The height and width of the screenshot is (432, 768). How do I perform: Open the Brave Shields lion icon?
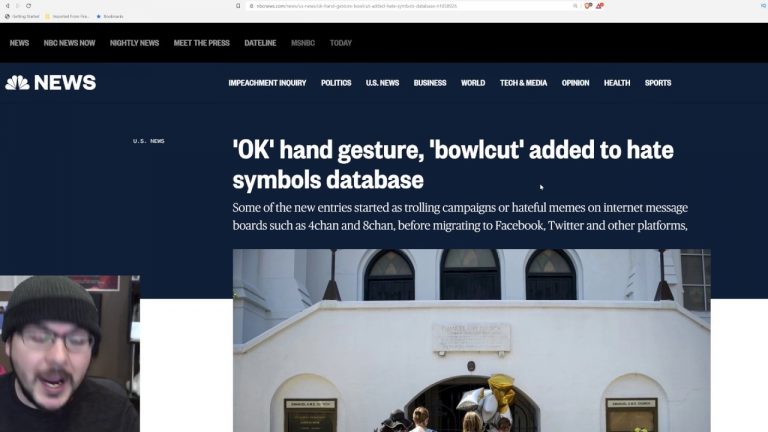(x=588, y=6)
